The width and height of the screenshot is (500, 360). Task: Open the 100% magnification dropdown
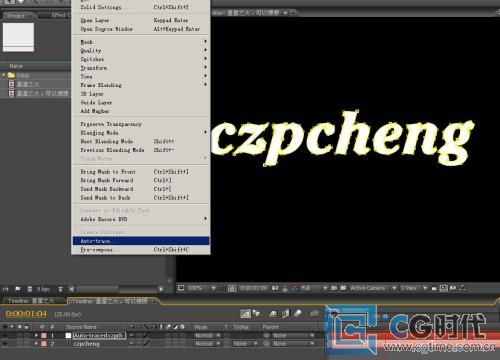pos(201,288)
